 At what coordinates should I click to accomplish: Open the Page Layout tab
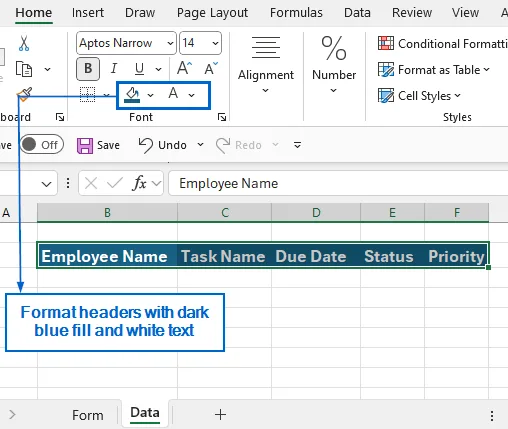pyautogui.click(x=212, y=13)
